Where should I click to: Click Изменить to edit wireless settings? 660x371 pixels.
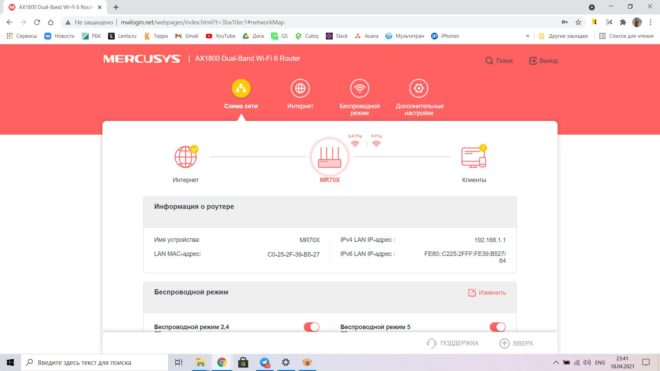point(487,292)
